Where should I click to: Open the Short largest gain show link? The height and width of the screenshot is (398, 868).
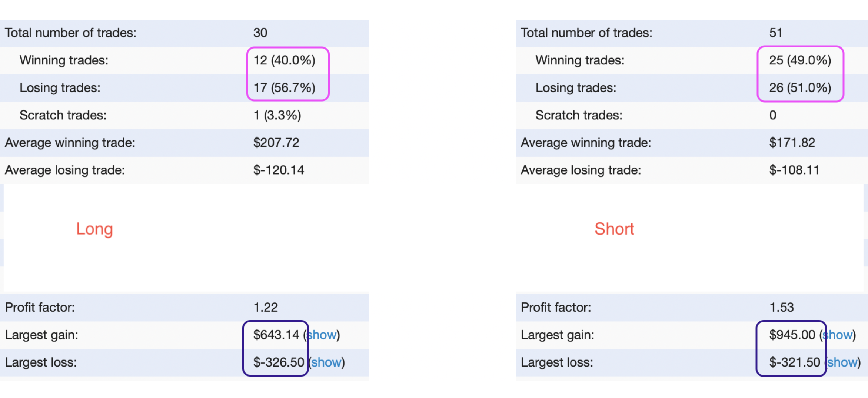click(838, 335)
